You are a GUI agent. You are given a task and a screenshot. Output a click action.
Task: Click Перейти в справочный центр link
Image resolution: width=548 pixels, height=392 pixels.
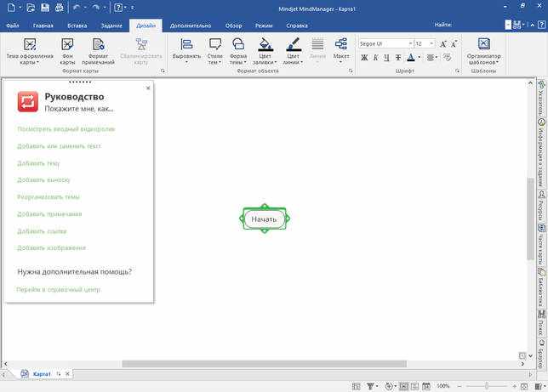pyautogui.click(x=59, y=289)
